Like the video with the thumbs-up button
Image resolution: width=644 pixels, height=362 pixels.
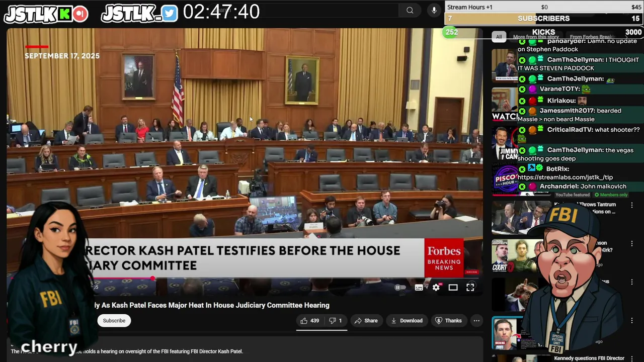310,321
